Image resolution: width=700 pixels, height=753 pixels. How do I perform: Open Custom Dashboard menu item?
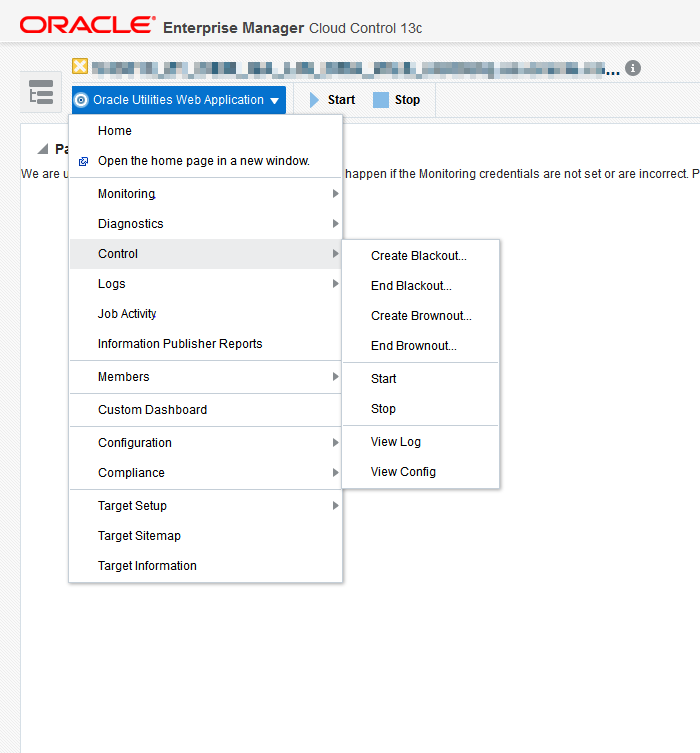[205, 410]
